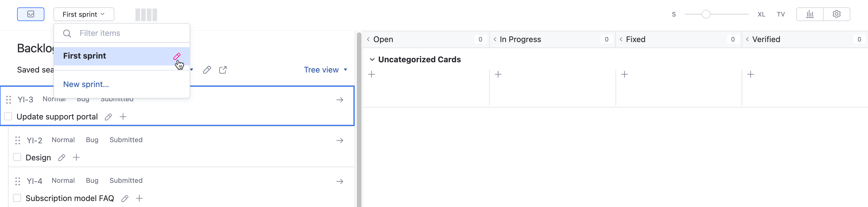This screenshot has width=868, height=207.
Task: Move YI-2 to the board with its arrow
Action: 340,140
